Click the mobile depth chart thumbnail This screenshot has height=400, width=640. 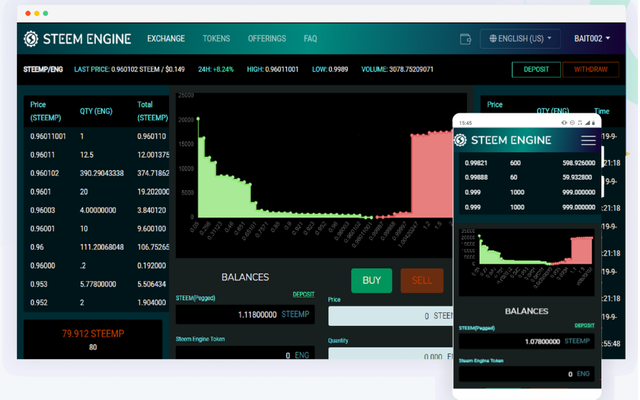(x=527, y=262)
